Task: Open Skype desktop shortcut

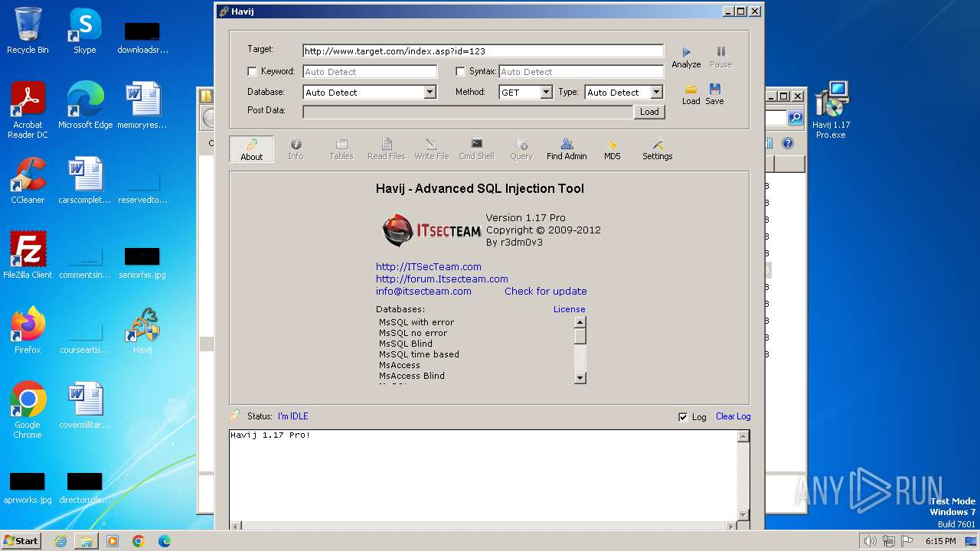Action: point(85,31)
